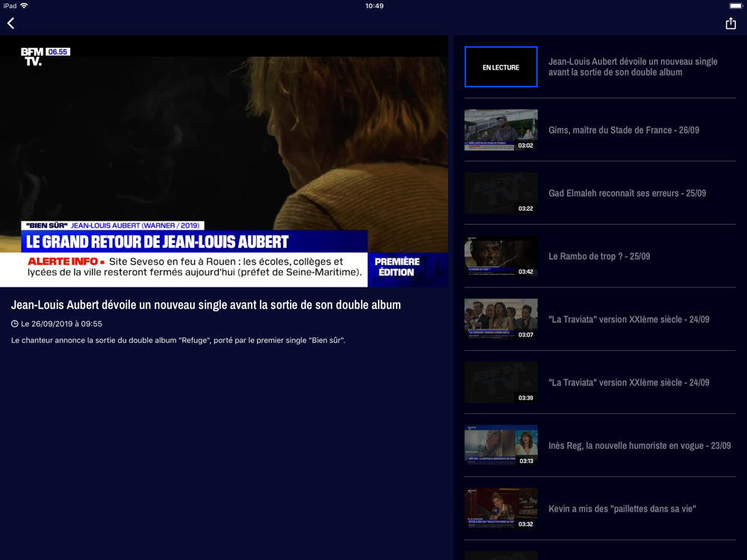Tap the 03:13 duration badge
This screenshot has width=747, height=560.
526,461
